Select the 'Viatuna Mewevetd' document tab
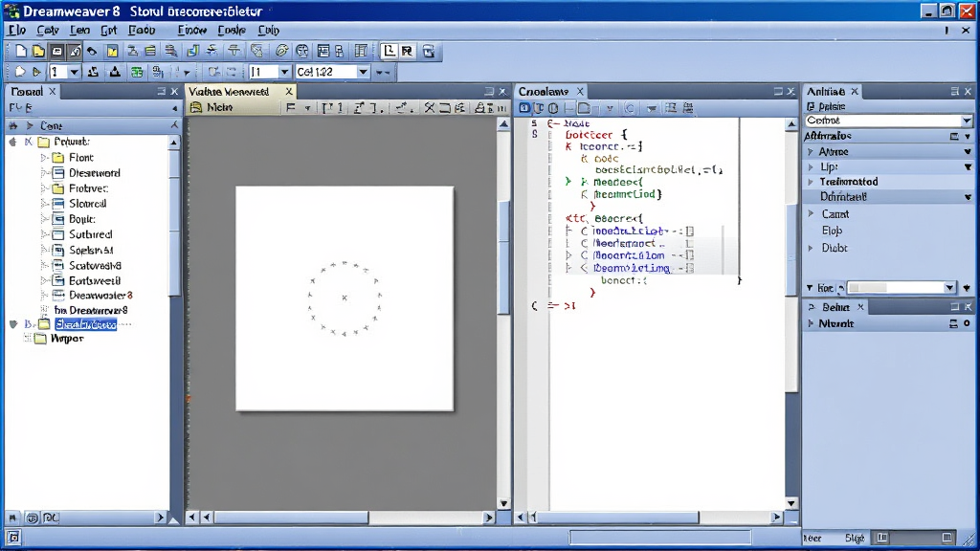 229,91
